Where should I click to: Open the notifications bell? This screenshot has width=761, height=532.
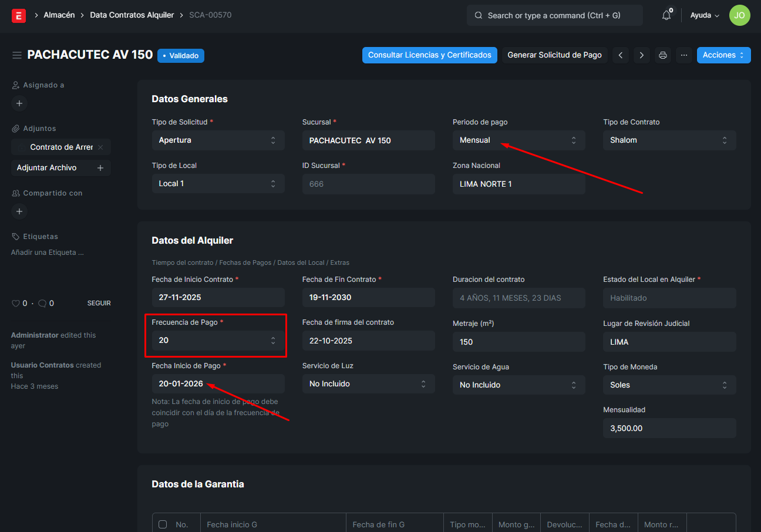click(x=666, y=16)
